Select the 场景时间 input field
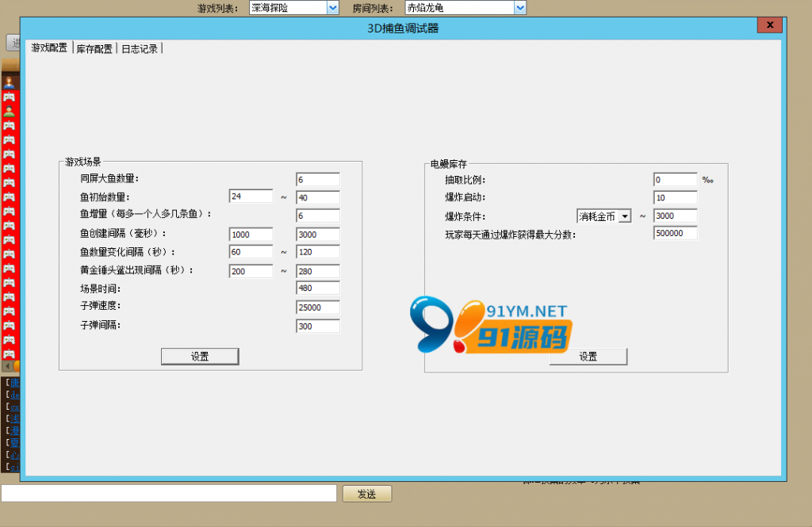 click(318, 288)
